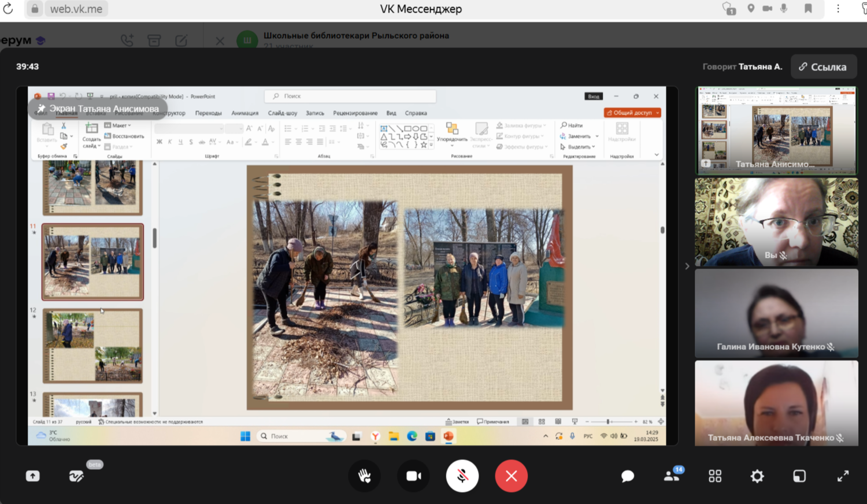Start sharing your screen in the call
The height and width of the screenshot is (504, 867).
33,476
